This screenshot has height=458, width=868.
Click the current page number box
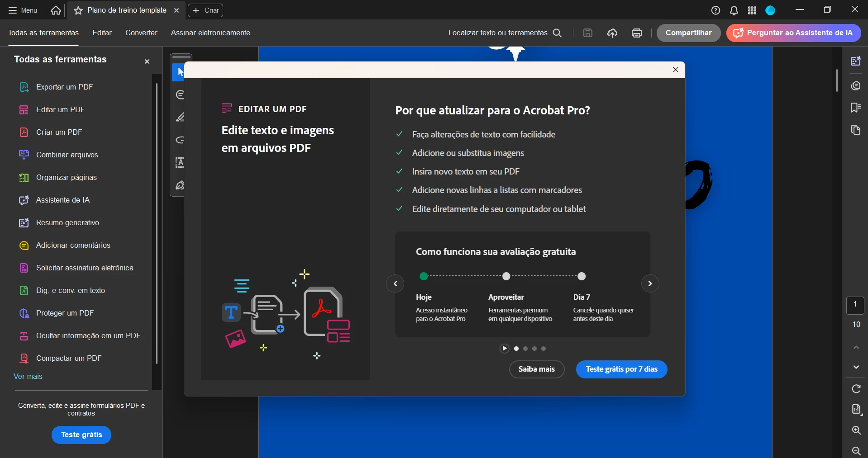(855, 305)
